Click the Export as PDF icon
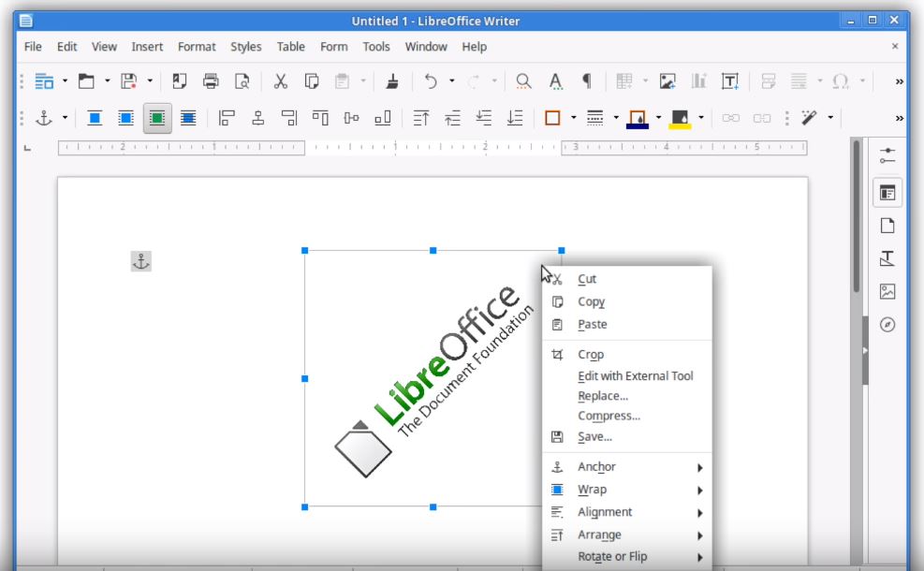The width and height of the screenshot is (924, 571). 179,81
